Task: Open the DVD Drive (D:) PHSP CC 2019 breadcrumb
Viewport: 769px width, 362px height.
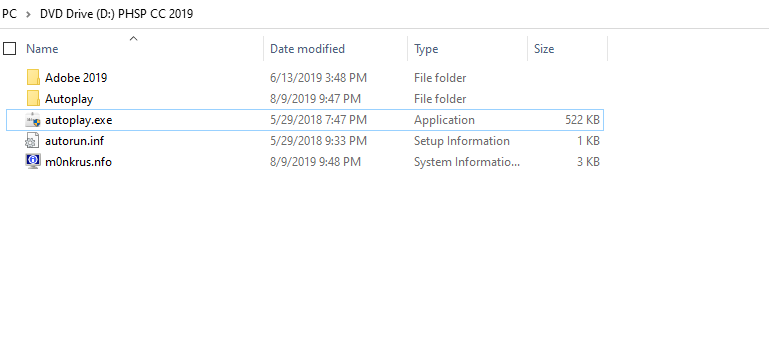Action: [117, 14]
